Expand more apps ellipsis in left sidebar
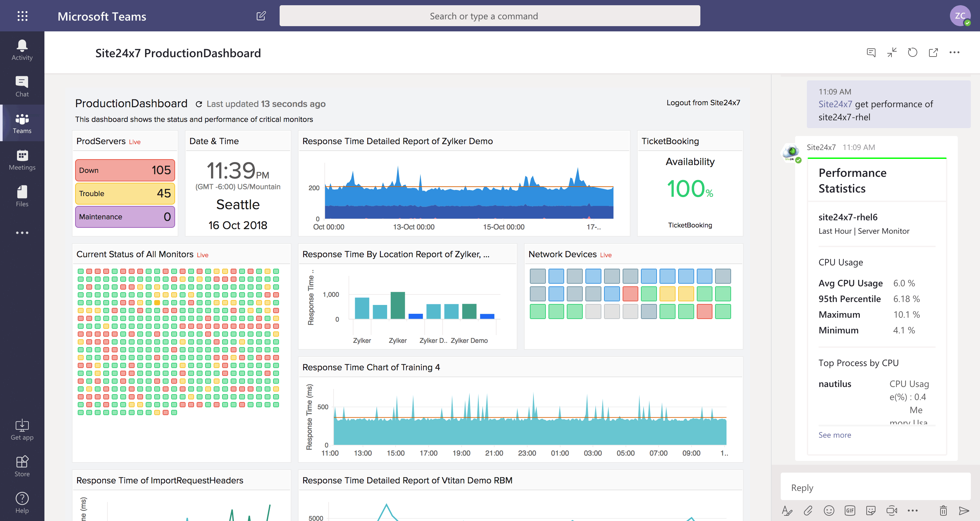Screen dimensions: 980x521 click(x=22, y=232)
